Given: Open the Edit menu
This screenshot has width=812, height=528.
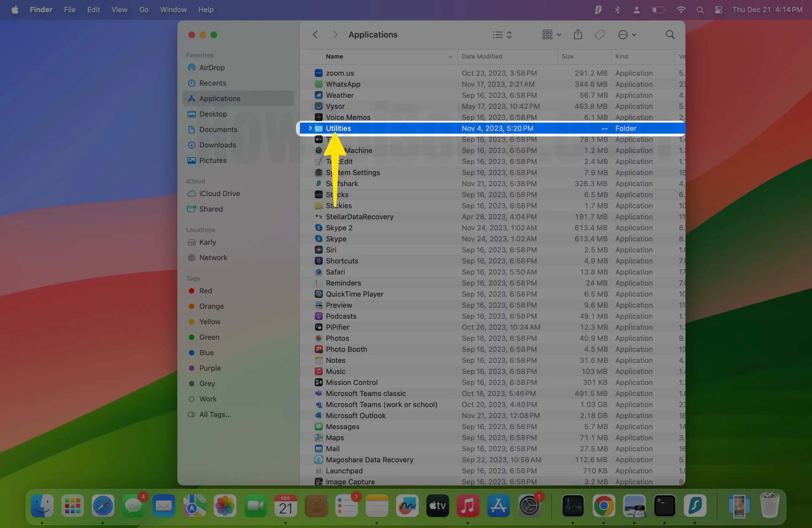Looking at the screenshot, I should click(93, 10).
